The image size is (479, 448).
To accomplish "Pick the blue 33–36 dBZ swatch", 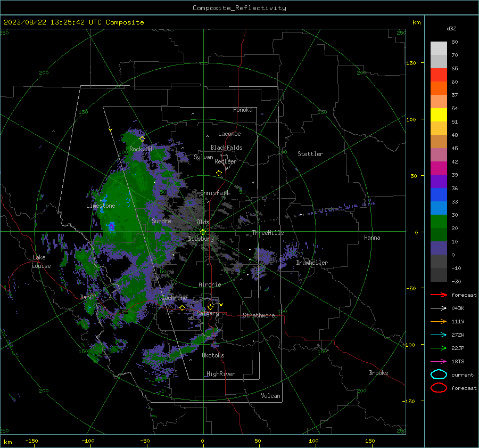I will click(x=439, y=195).
